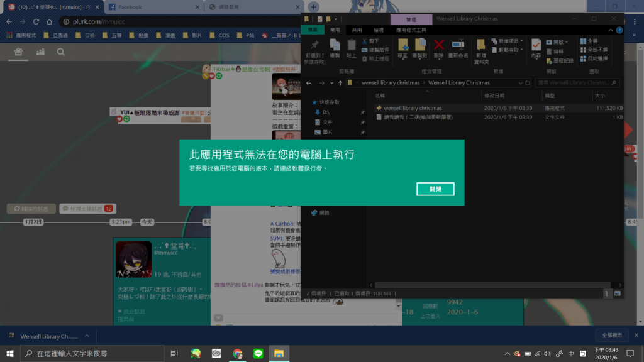Click the Explorer help question mark icon

pos(619,30)
